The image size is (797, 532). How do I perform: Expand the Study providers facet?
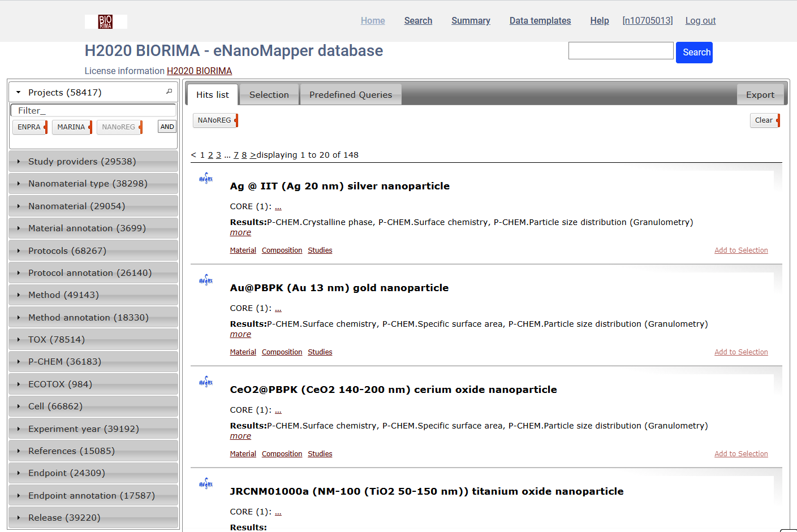[82, 162]
